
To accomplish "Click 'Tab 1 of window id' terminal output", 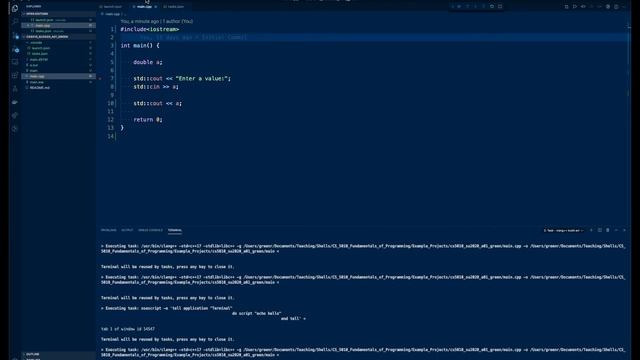I will [x=128, y=329].
